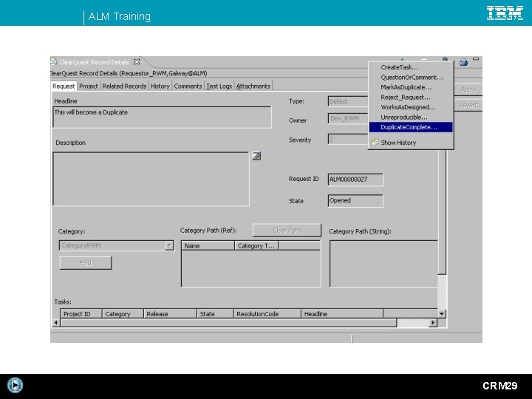The image size is (532, 399).
Task: Click the Apply button
Action: pos(468,89)
